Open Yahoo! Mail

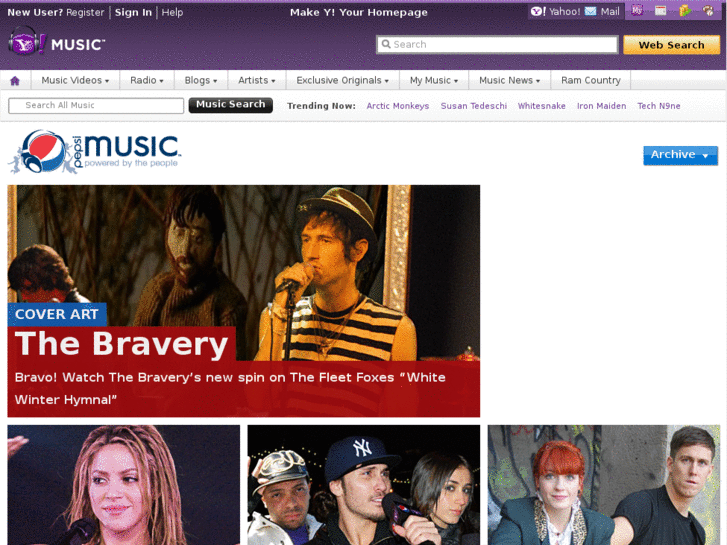click(602, 12)
